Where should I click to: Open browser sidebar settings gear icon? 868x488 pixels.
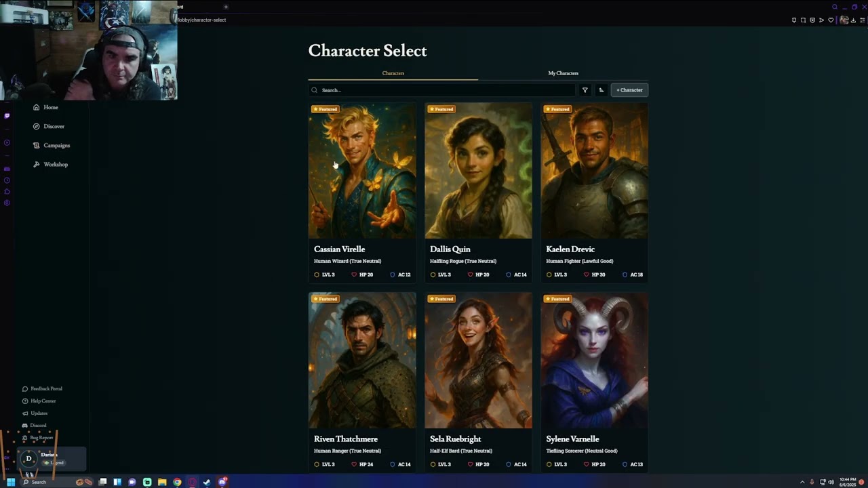7,203
